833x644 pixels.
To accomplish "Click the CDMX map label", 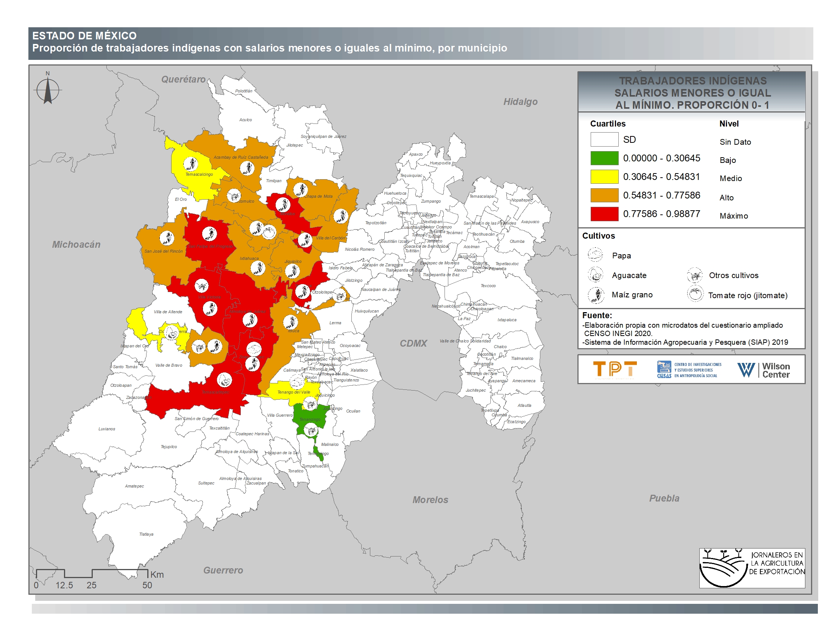I will [x=413, y=343].
